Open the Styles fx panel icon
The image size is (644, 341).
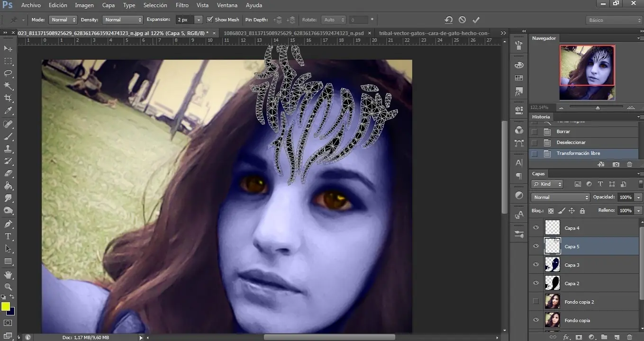click(519, 91)
